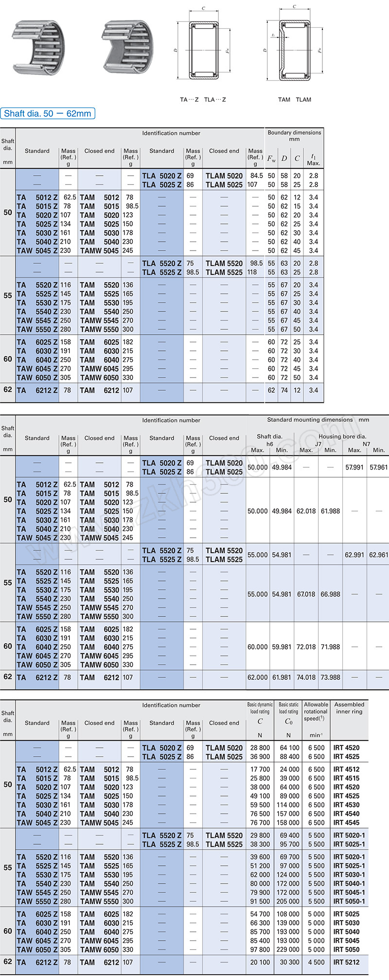Select inner ring IRT 5212
Image resolution: width=389 pixels, height=980 pixels.
347,962
